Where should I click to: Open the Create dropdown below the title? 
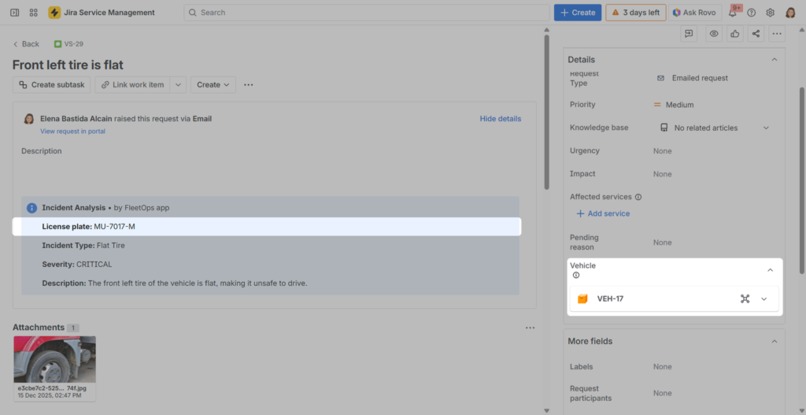[213, 85]
